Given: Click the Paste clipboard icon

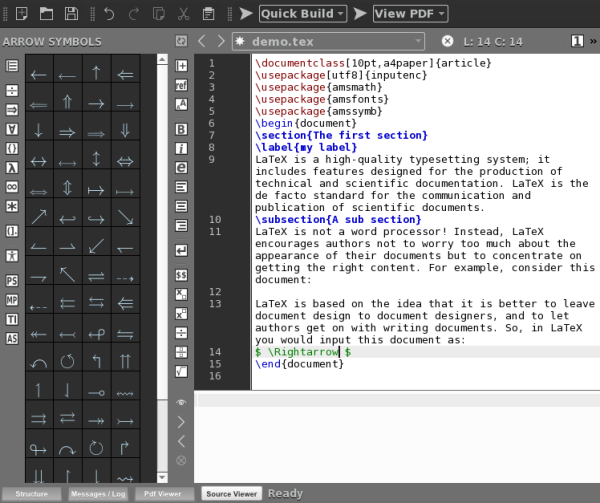Looking at the screenshot, I should pyautogui.click(x=208, y=14).
